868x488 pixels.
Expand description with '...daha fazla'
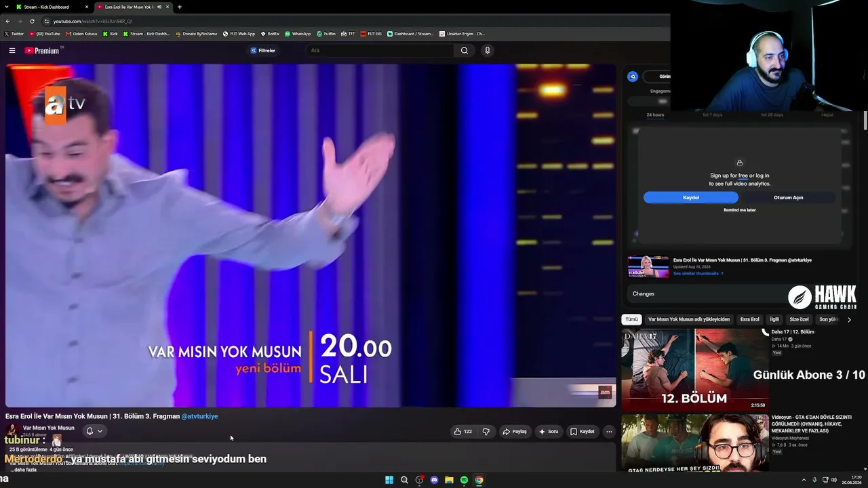[23, 470]
